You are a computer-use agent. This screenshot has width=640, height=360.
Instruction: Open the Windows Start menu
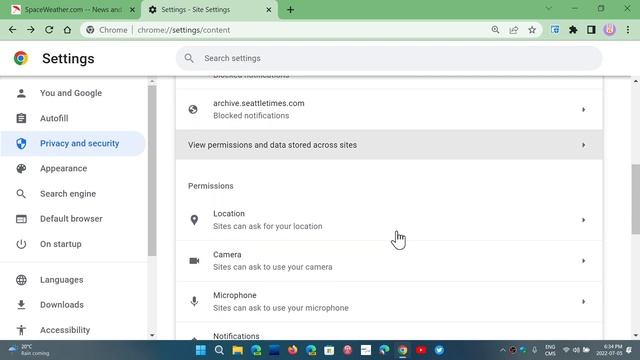point(201,350)
